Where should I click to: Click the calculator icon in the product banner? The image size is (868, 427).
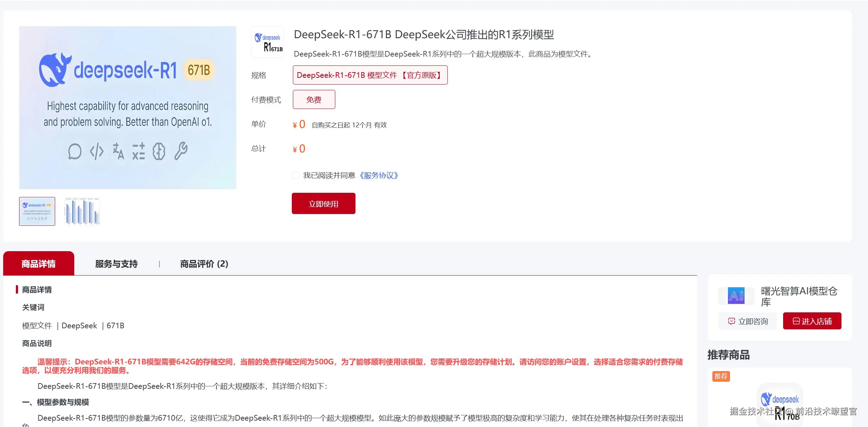click(139, 151)
